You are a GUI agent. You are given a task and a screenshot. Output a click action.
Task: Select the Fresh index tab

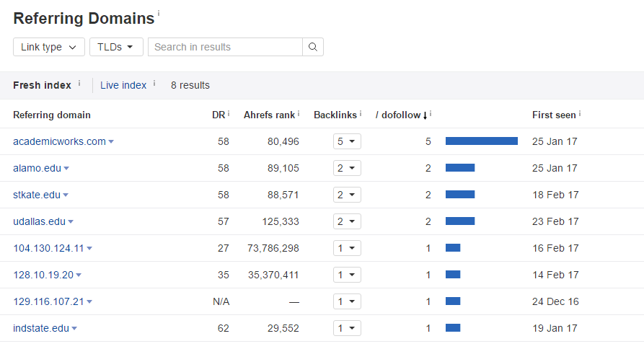tap(42, 85)
